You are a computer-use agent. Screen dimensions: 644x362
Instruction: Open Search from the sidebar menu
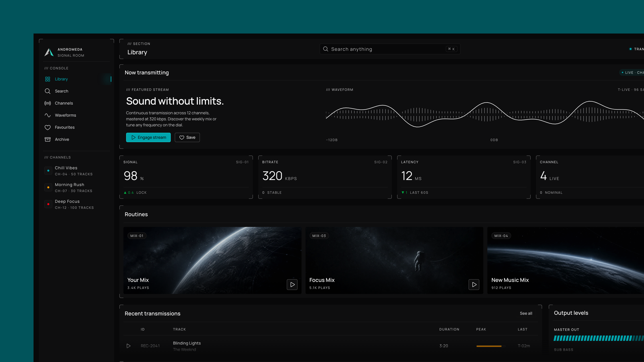(x=77, y=91)
